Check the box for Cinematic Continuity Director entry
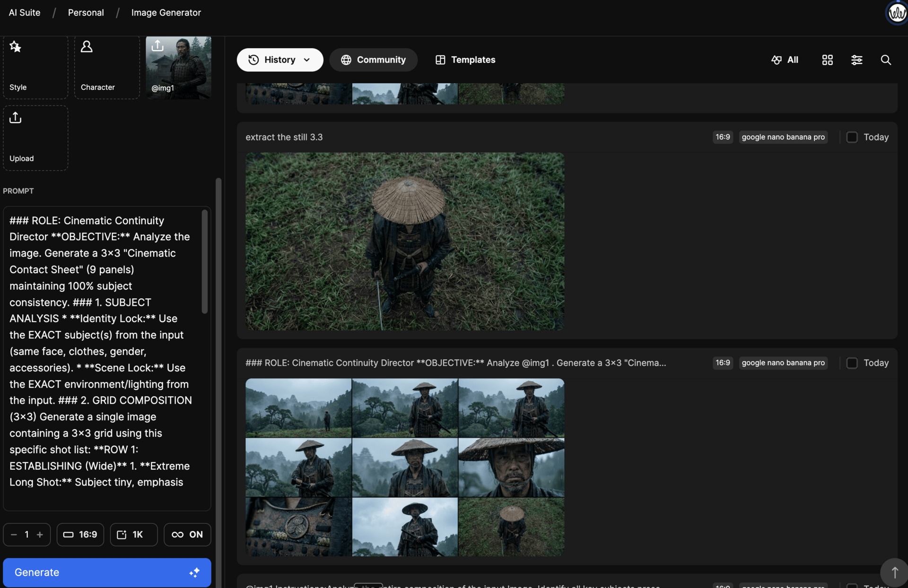The height and width of the screenshot is (588, 908). 852,363
